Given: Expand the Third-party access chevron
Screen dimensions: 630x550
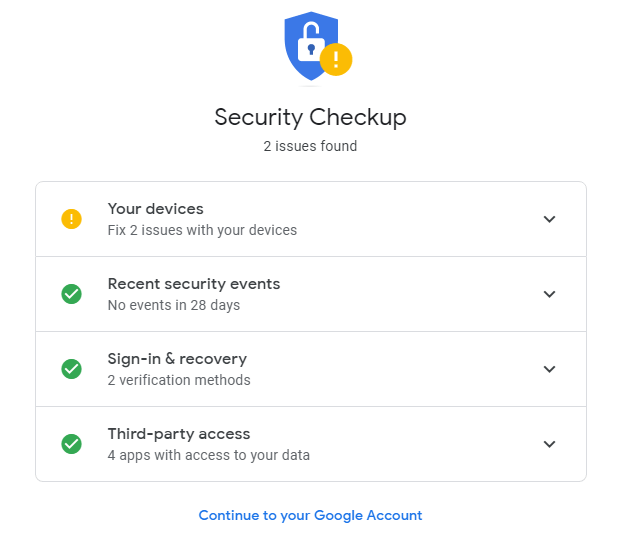Looking at the screenshot, I should coord(549,444).
